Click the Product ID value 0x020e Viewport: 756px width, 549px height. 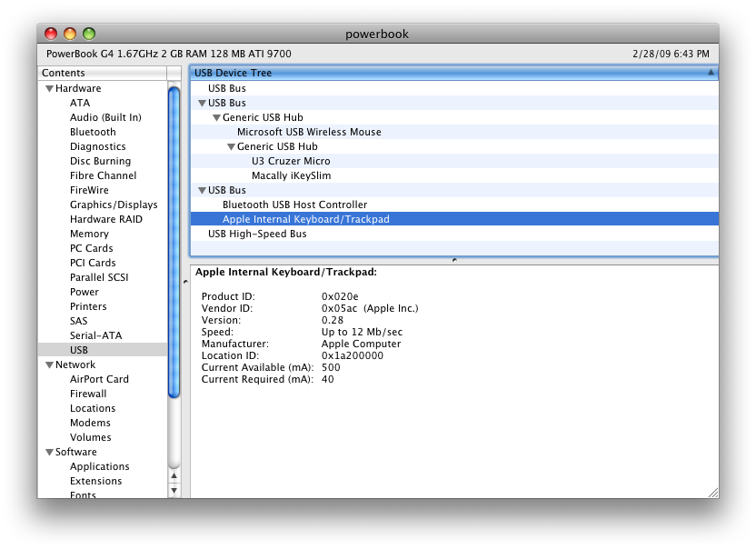tap(340, 296)
